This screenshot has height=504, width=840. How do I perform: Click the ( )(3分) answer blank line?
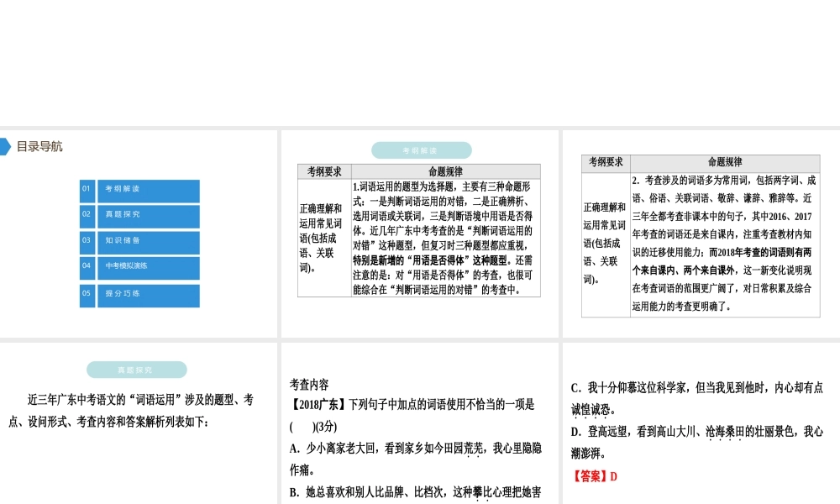pyautogui.click(x=313, y=427)
